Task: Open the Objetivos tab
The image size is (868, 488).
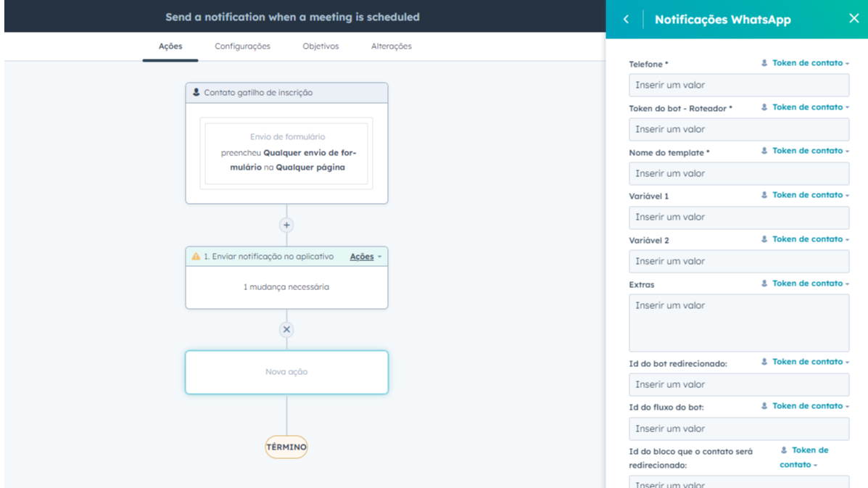Action: click(x=321, y=46)
